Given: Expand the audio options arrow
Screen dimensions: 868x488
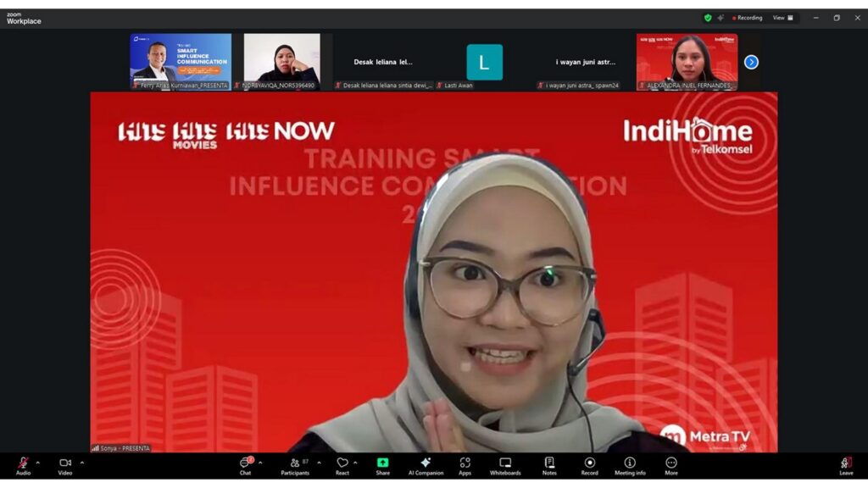Looking at the screenshot, I should coord(37,463).
